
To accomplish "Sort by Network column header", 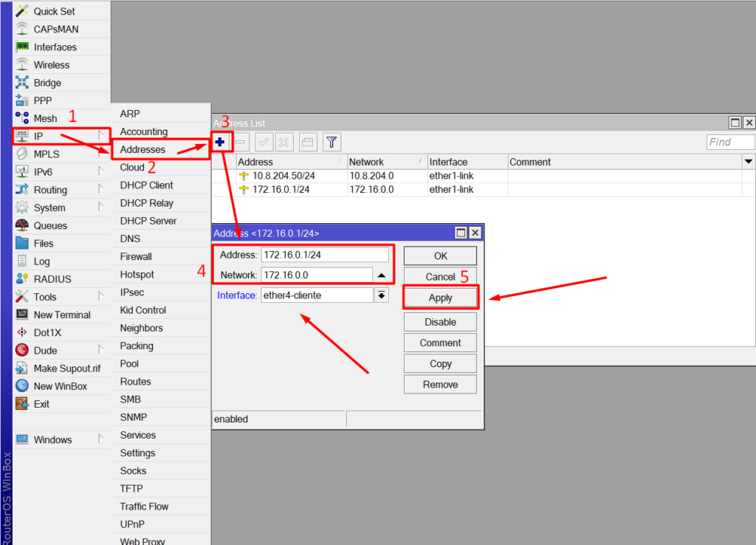I will click(x=387, y=162).
